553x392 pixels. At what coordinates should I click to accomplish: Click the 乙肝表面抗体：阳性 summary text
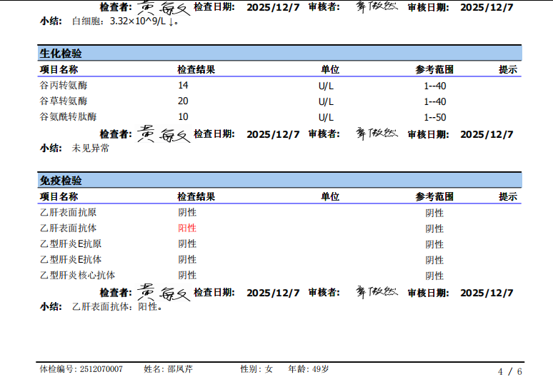click(117, 307)
